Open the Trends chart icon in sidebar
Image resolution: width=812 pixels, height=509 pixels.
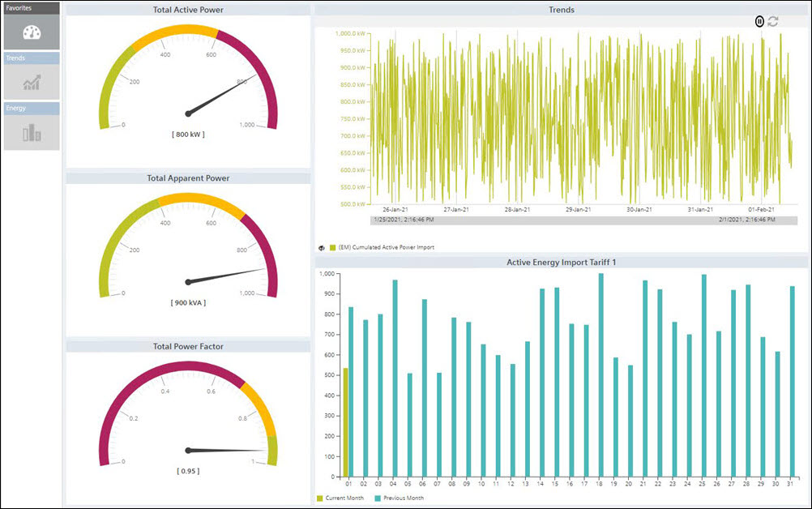point(32,83)
